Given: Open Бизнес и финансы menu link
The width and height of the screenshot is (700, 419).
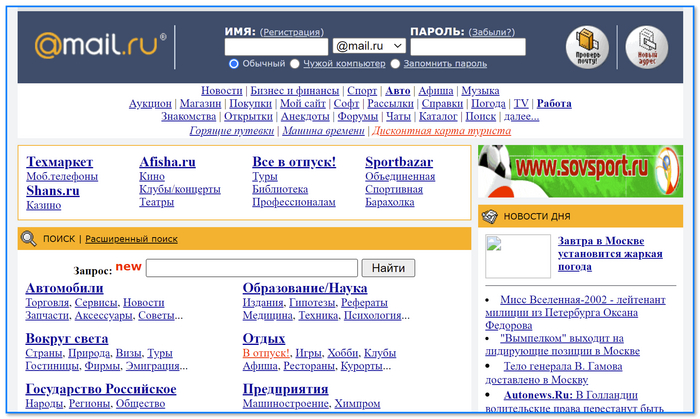Looking at the screenshot, I should (295, 91).
